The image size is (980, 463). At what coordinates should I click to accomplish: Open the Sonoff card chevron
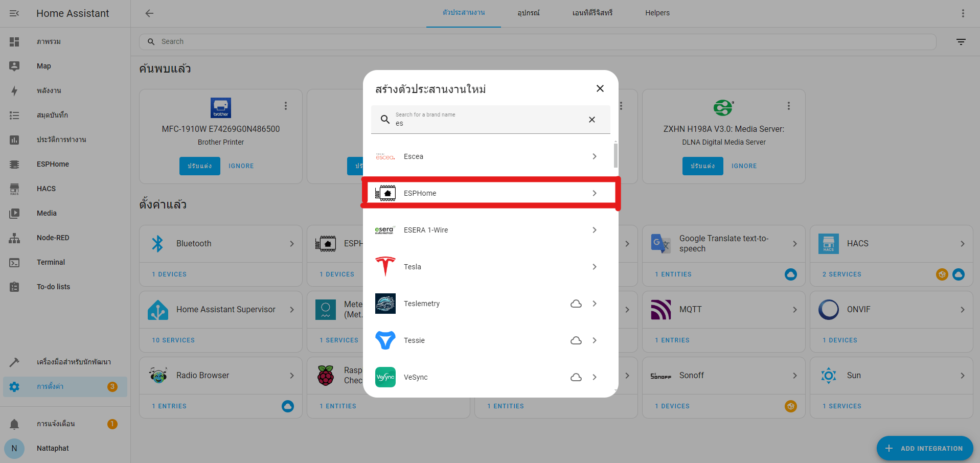[795, 376]
